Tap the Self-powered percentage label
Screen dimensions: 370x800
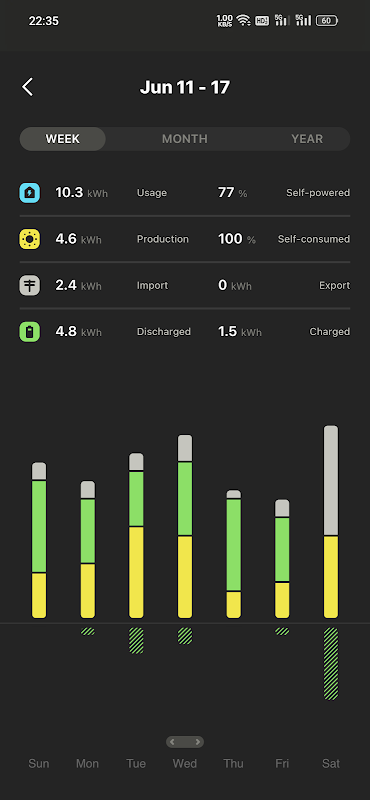point(318,193)
